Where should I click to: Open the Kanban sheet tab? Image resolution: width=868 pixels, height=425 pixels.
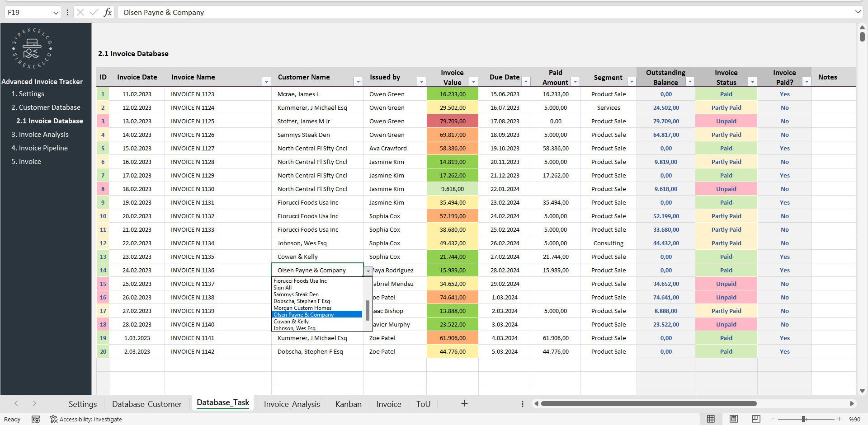point(348,404)
